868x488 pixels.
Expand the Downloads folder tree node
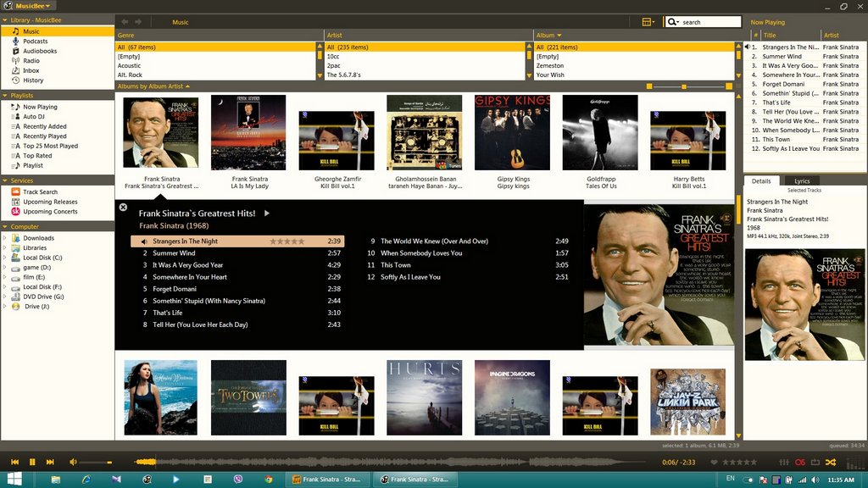(x=5, y=238)
